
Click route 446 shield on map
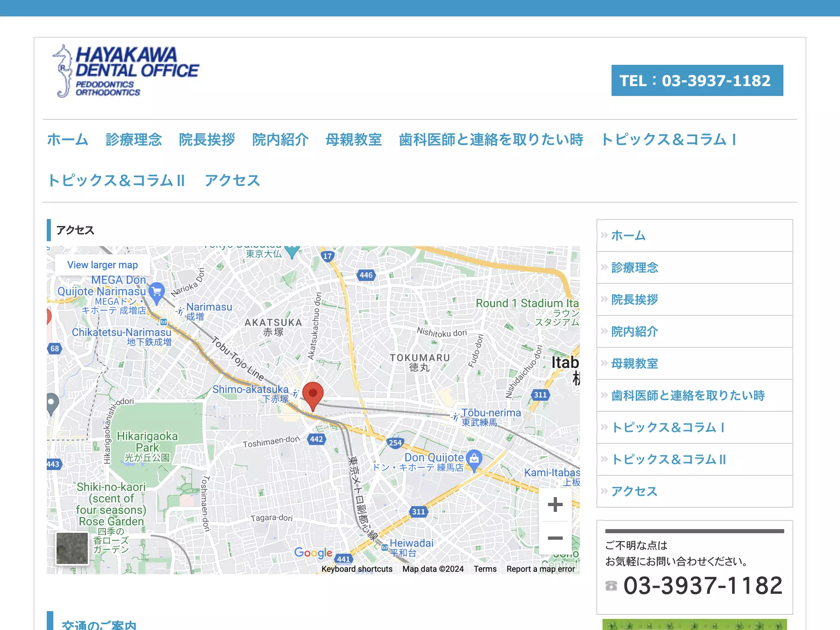(x=366, y=275)
